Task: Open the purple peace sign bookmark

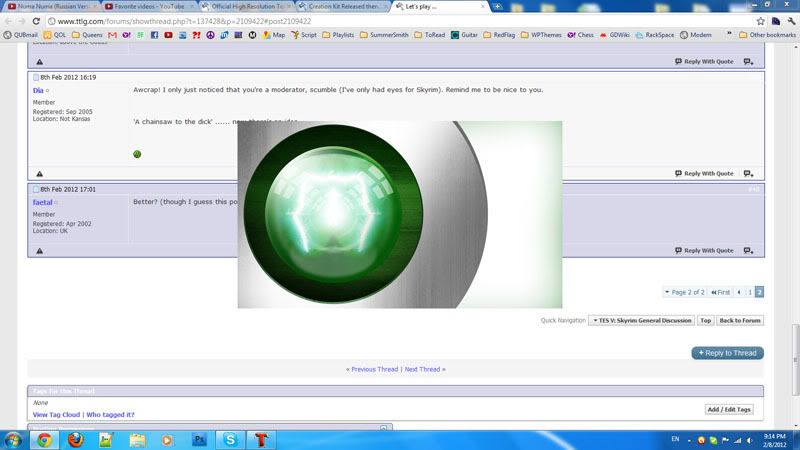Action: point(210,35)
